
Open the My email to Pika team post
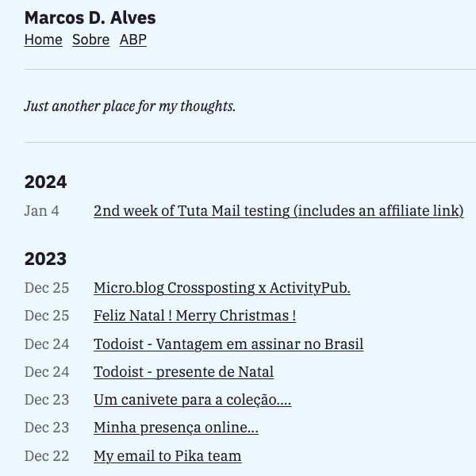167,456
